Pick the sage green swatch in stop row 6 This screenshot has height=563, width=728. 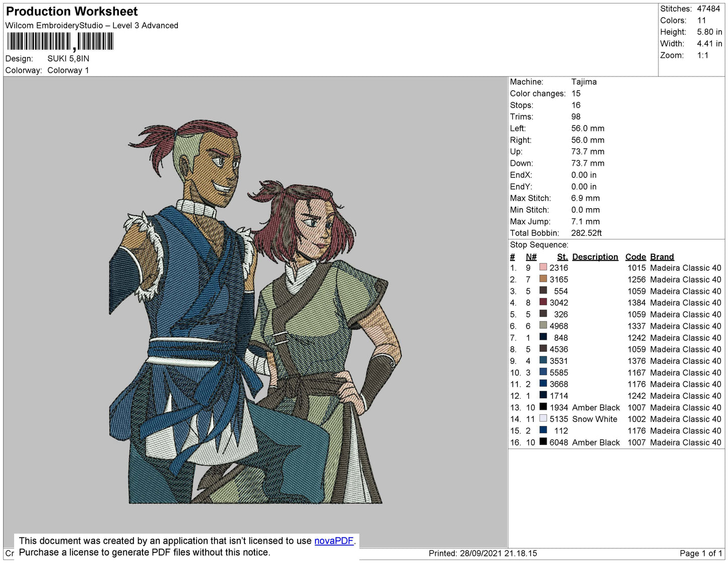[x=543, y=326]
